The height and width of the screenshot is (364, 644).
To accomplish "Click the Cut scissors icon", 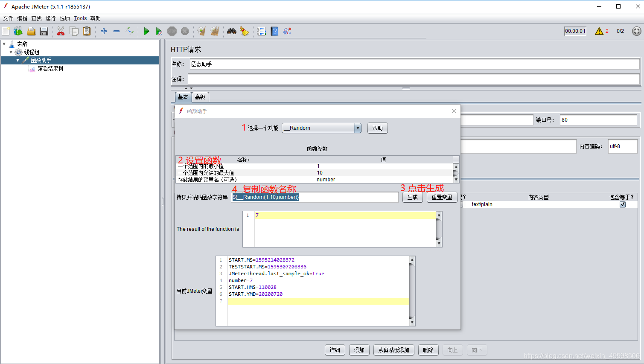I will pyautogui.click(x=61, y=31).
